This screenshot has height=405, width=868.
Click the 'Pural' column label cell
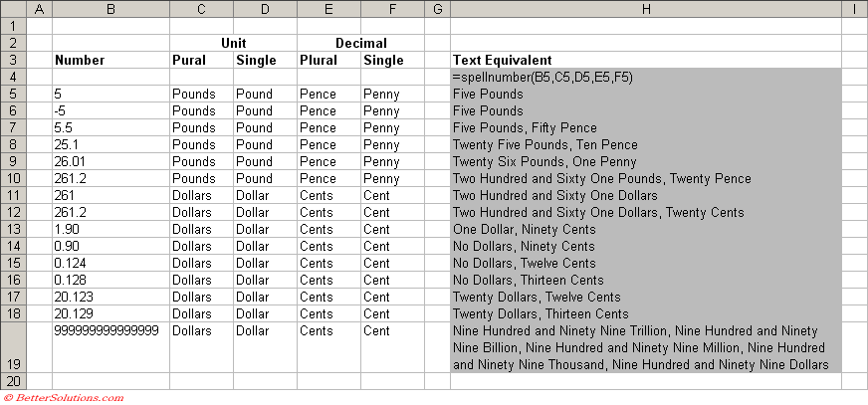point(201,60)
